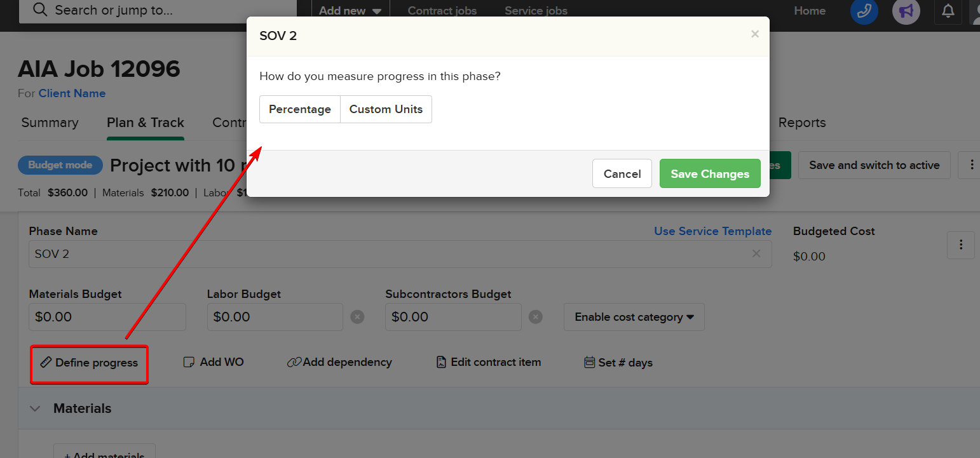Screen dimensions: 980x458
Task: Open the Reports tab
Action: (802, 123)
